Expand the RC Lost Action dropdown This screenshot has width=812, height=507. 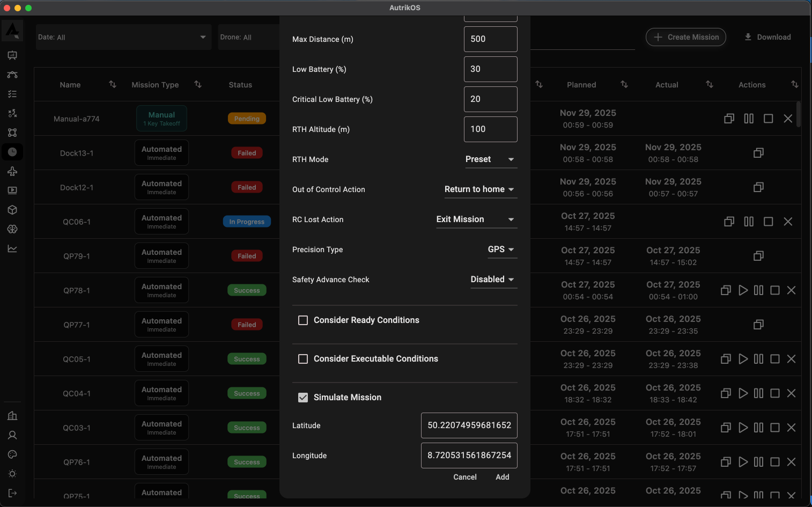pyautogui.click(x=476, y=219)
